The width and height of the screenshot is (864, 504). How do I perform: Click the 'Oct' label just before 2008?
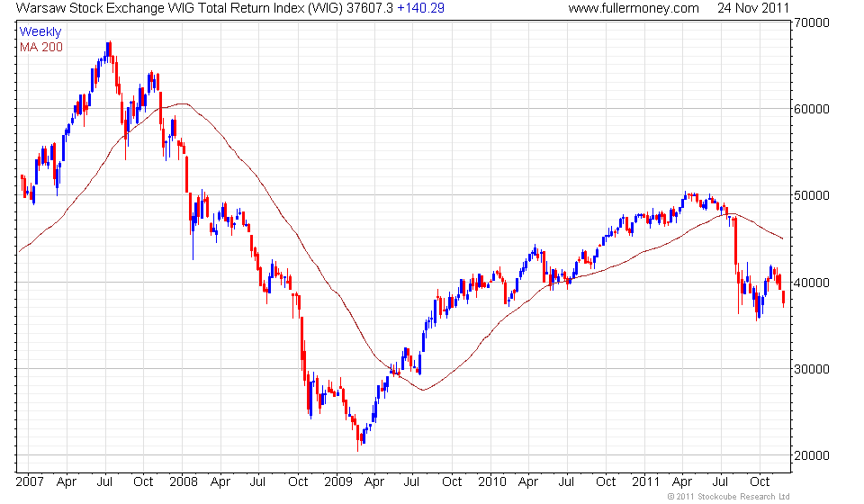pyautogui.click(x=143, y=482)
